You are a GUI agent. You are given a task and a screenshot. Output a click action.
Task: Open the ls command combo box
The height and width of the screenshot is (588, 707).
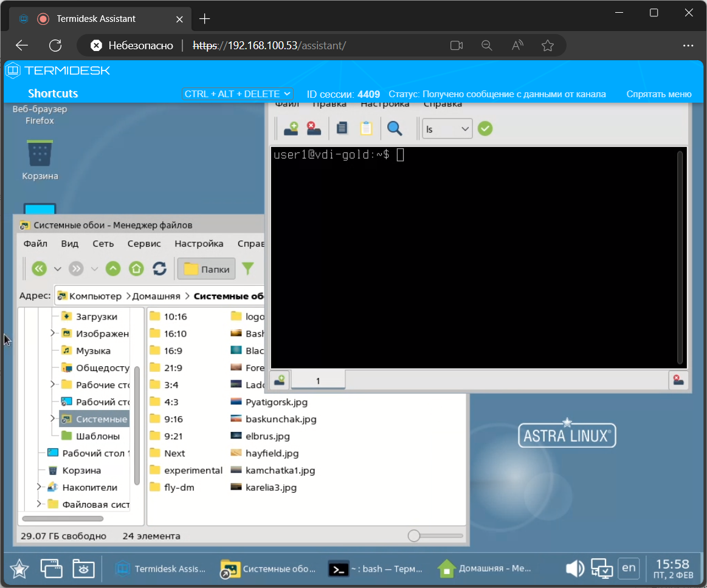pos(447,129)
